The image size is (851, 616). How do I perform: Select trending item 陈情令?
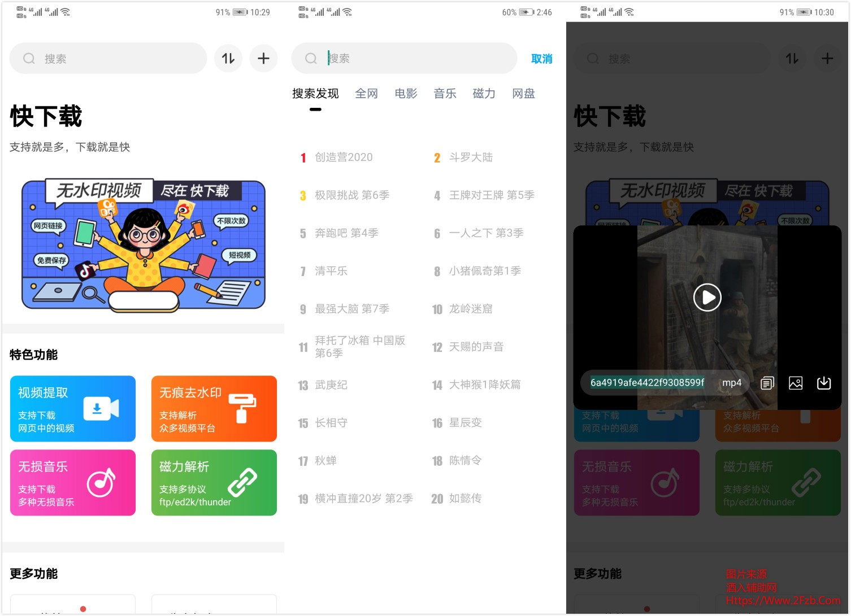point(465,461)
